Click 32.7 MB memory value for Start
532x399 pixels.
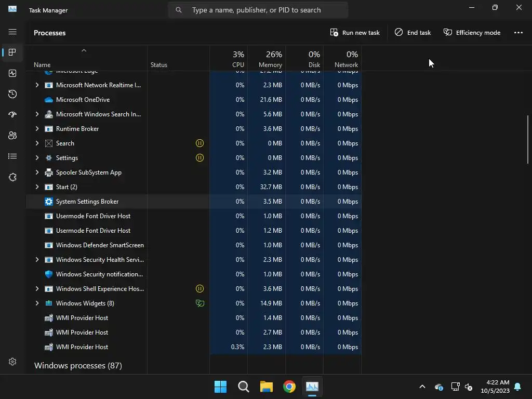click(x=271, y=187)
